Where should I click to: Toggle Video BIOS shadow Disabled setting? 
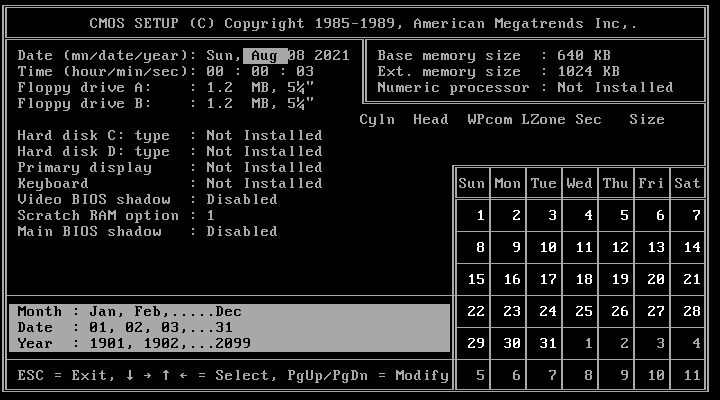(242, 200)
